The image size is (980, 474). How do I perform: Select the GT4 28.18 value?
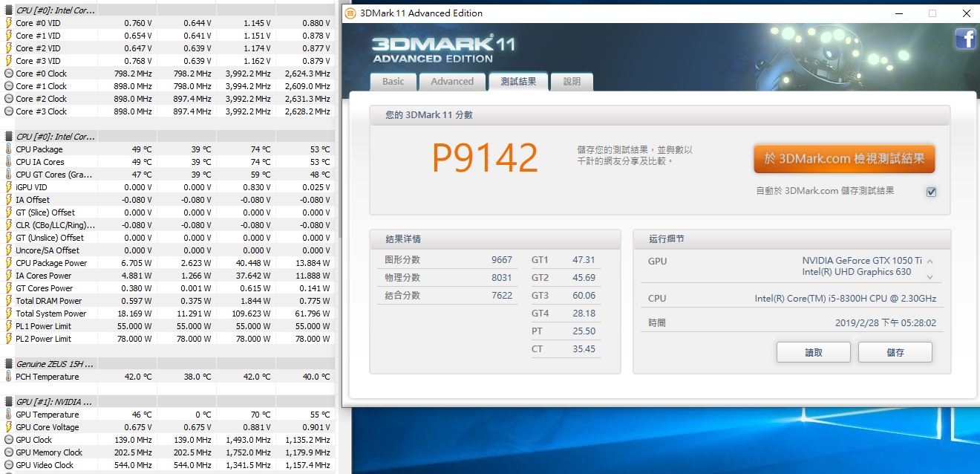[584, 314]
